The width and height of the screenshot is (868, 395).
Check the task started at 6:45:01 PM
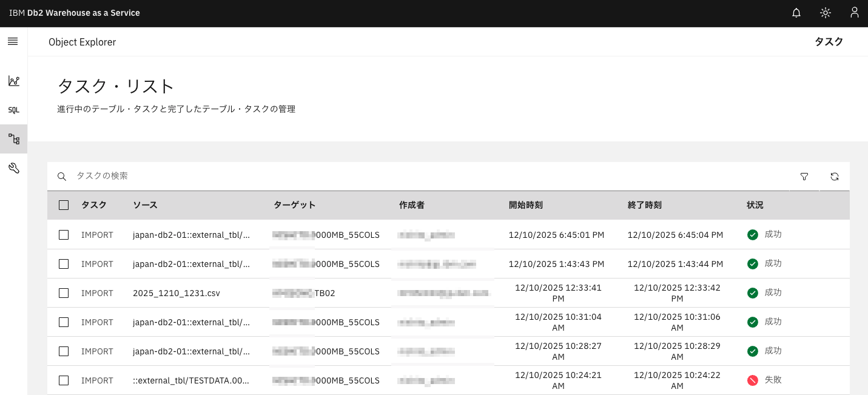64,235
